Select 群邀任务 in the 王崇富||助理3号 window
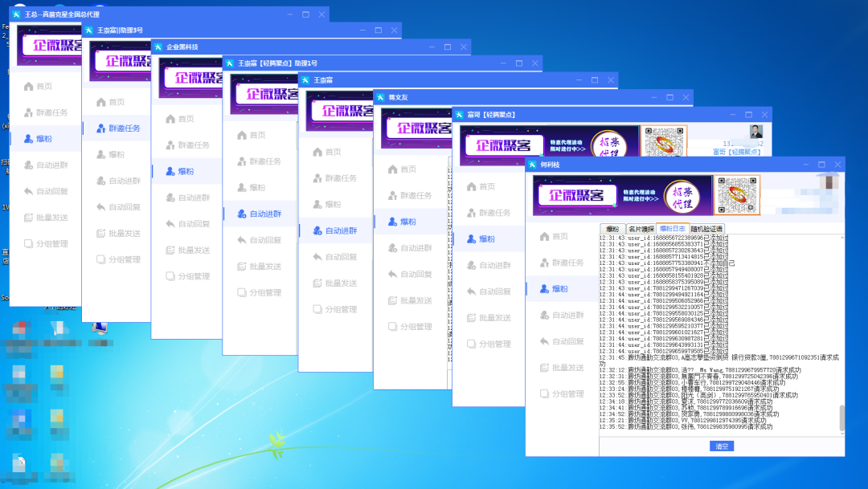Viewport: 868px width, 489px height. coord(118,128)
